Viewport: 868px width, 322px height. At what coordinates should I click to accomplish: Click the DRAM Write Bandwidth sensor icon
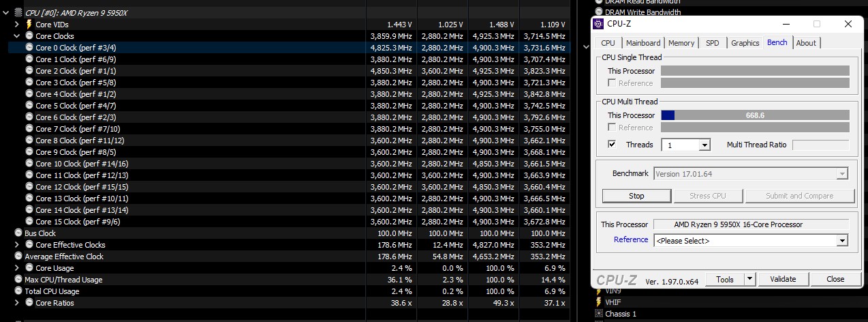point(599,12)
